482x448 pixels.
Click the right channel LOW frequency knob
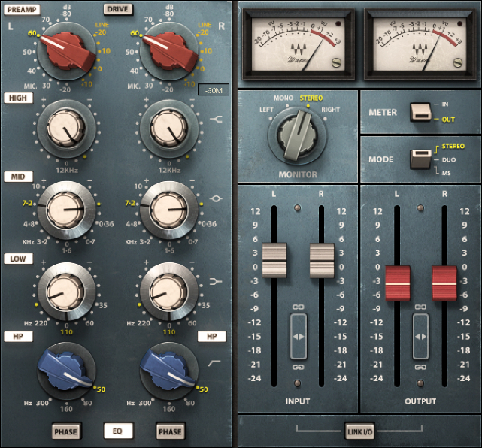(169, 292)
